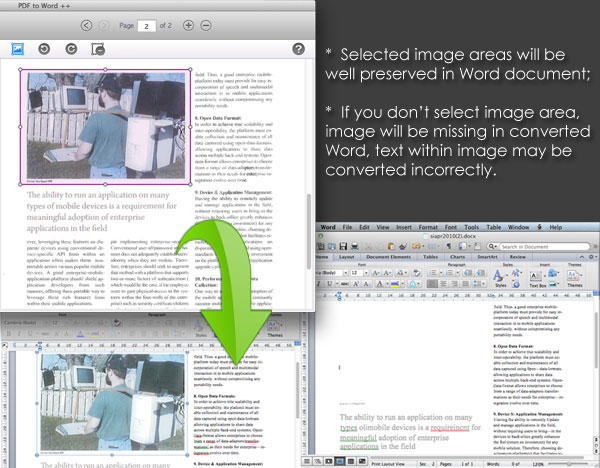Select the marked photo area in PDF preview
This screenshot has height=468, width=600.
pos(105,127)
